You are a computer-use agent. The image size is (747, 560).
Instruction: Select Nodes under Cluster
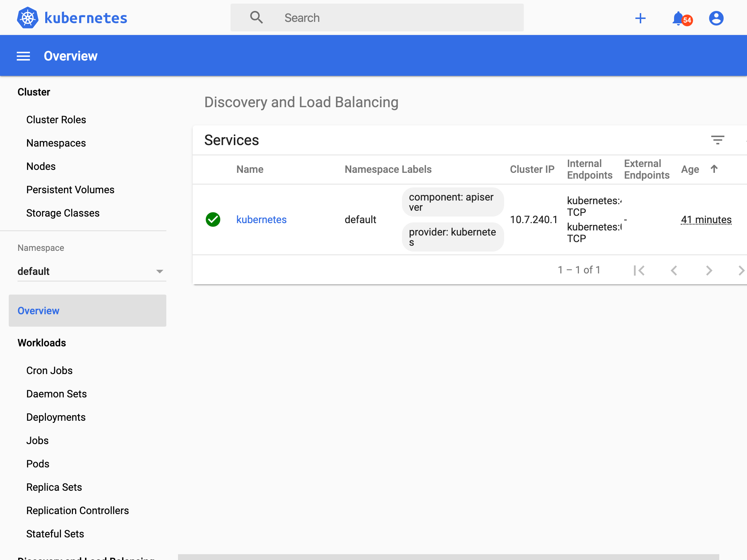coord(40,166)
